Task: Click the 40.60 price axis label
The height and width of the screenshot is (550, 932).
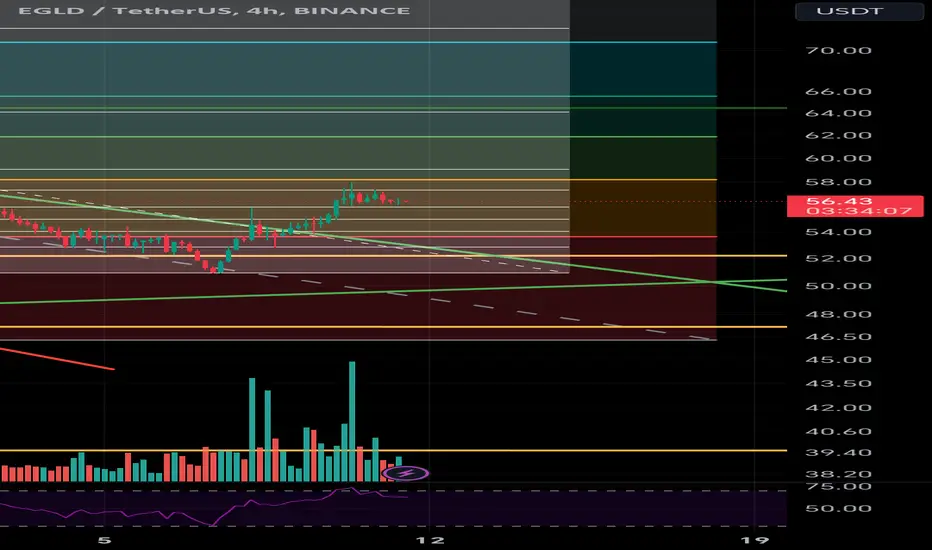Action: tap(838, 432)
